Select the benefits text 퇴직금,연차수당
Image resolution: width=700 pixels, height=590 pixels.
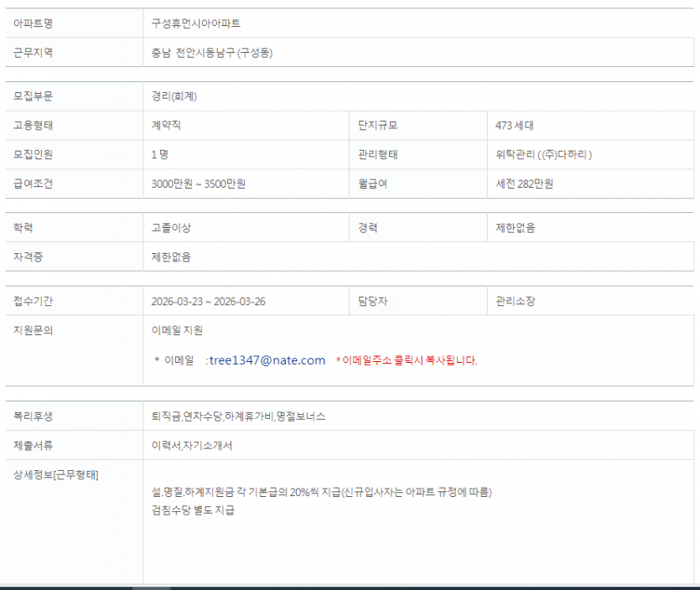tap(187, 417)
